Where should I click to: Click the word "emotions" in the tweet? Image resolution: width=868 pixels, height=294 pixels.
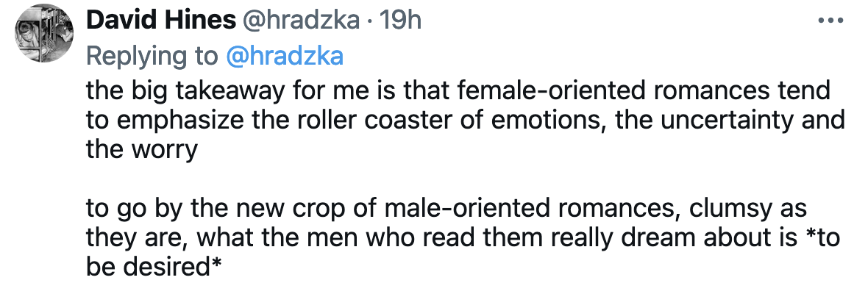point(544,120)
